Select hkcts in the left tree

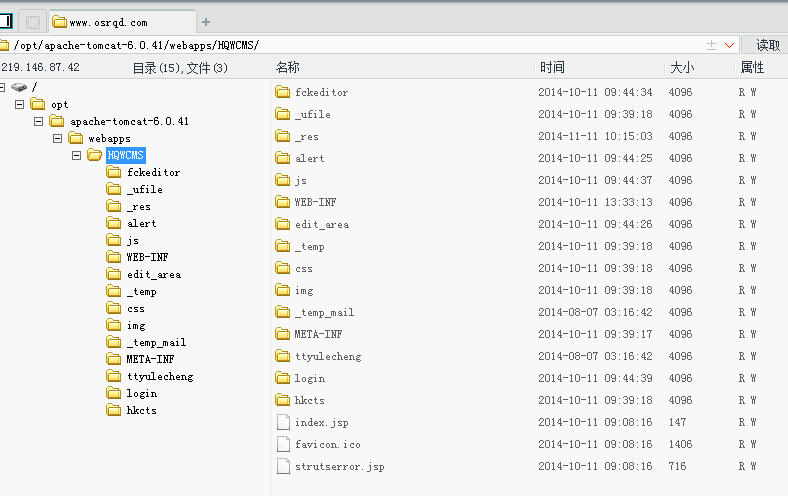(142, 410)
